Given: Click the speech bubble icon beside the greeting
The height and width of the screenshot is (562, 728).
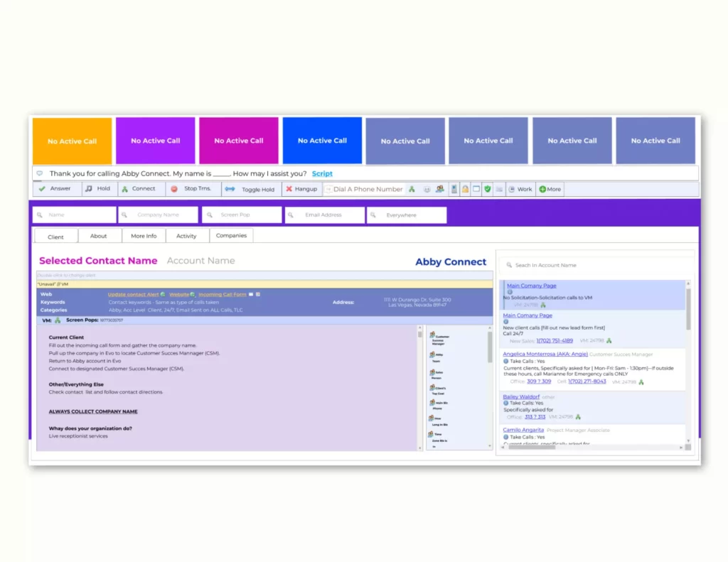Looking at the screenshot, I should [40, 173].
